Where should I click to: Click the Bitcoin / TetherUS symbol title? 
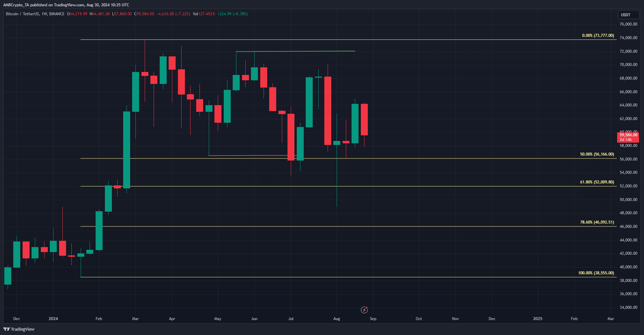(x=22, y=14)
